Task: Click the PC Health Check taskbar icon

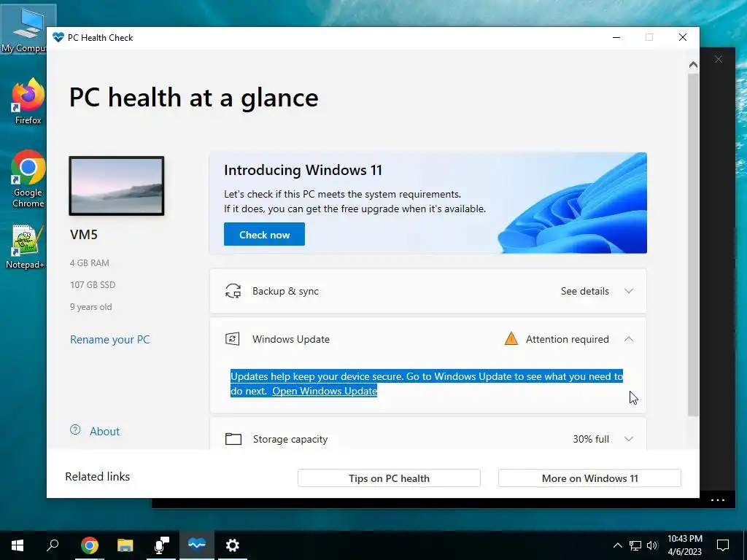Action: point(197,545)
